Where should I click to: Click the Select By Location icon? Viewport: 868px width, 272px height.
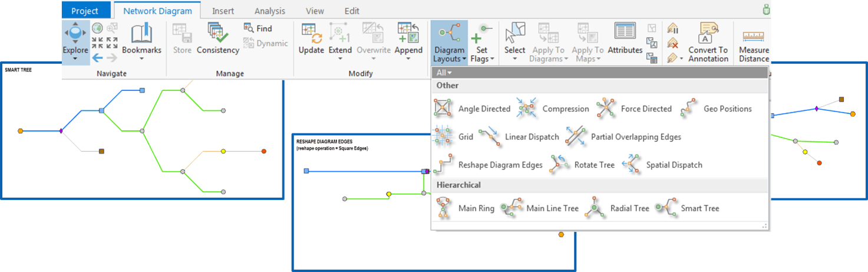pyautogui.click(x=652, y=42)
